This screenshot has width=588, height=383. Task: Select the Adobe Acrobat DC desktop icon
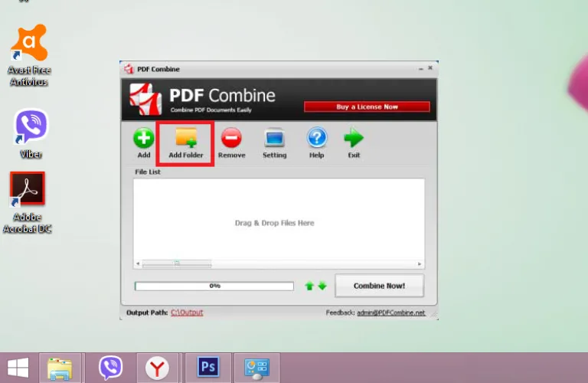click(x=28, y=202)
